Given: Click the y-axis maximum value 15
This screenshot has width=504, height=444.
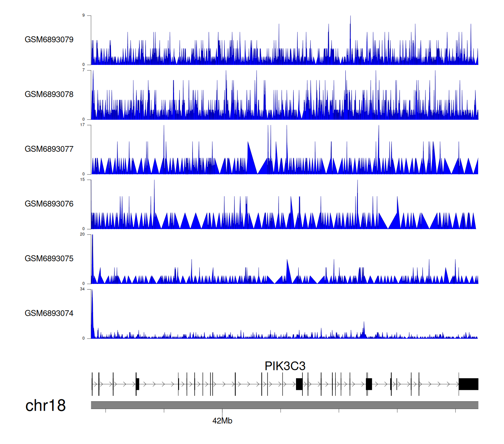Looking at the screenshot, I should point(82,180).
